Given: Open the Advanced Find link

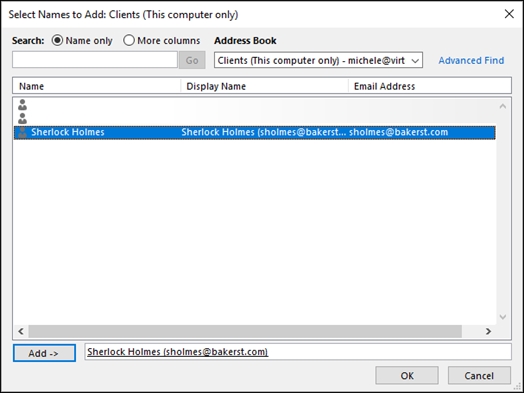Looking at the screenshot, I should coord(471,60).
